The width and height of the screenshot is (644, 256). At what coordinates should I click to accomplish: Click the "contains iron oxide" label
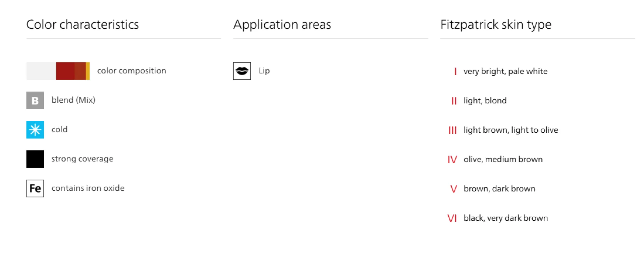pos(88,188)
